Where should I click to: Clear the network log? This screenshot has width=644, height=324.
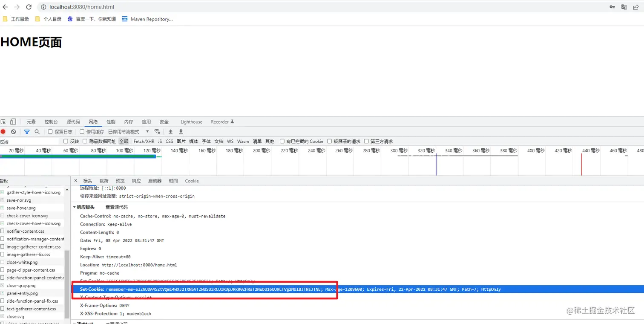click(13, 132)
